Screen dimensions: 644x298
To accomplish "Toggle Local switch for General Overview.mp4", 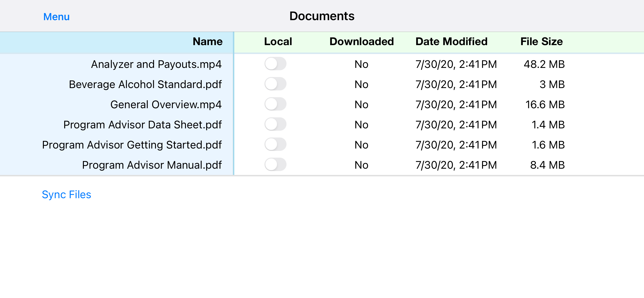I will coord(275,104).
